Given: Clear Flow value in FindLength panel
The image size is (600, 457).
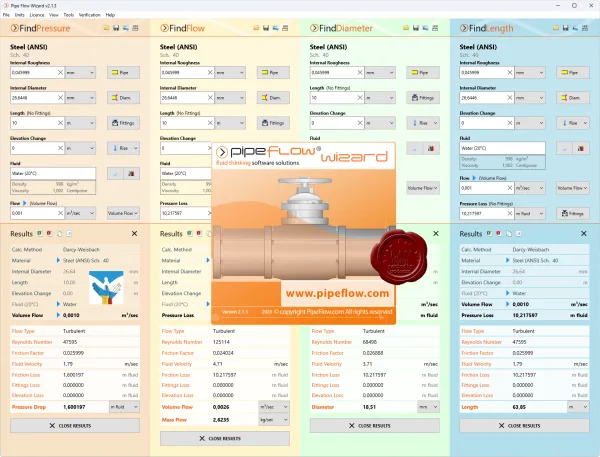Looking at the screenshot, I should [510, 188].
